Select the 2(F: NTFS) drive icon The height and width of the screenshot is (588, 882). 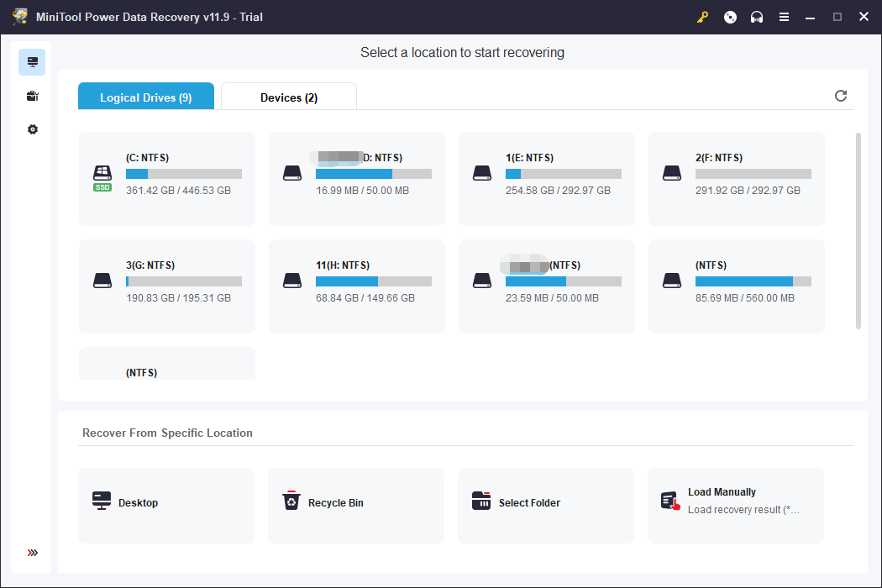click(x=672, y=173)
